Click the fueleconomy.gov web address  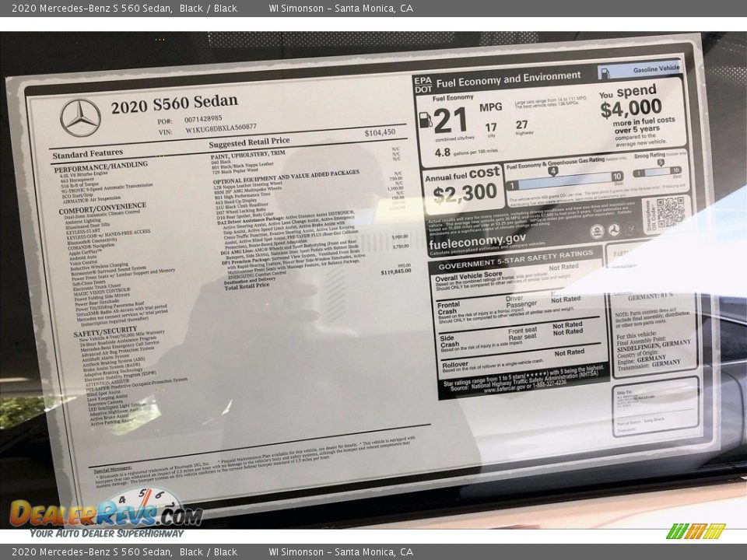pyautogui.click(x=477, y=241)
